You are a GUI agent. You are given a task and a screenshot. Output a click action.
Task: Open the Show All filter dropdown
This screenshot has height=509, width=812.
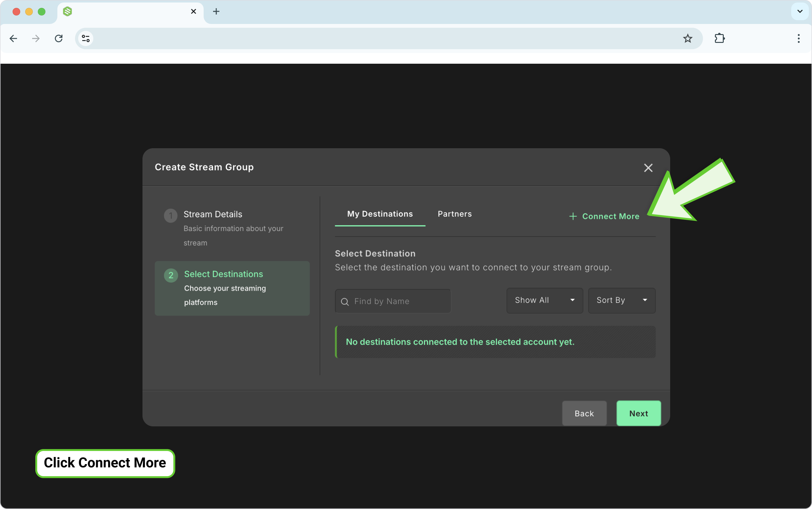(x=545, y=300)
